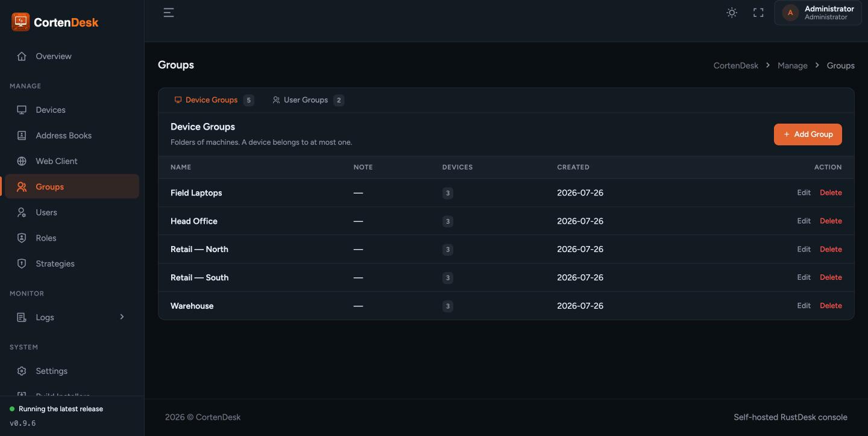Open the Administrator avatar menu
This screenshot has height=436, width=868.
point(817,13)
